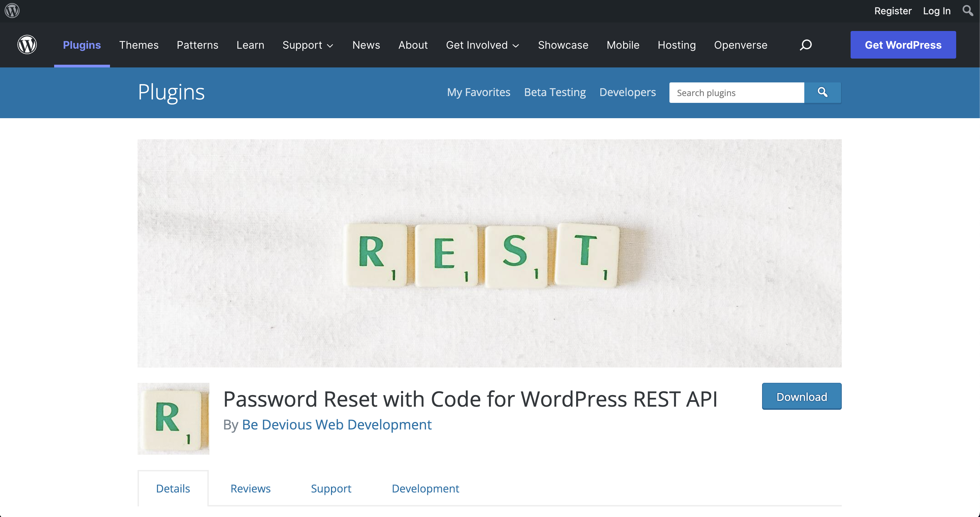
Task: Open the Themes nav item
Action: pyautogui.click(x=139, y=45)
